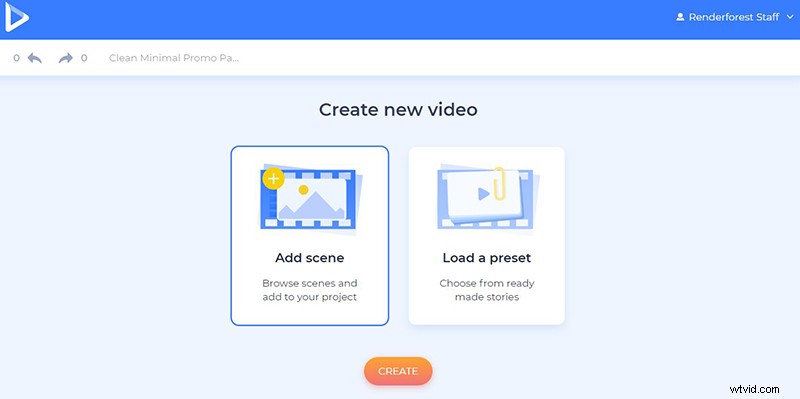Viewport: 800px width, 399px height.
Task: Open the Renderforest Staff account name
Action: pyautogui.click(x=734, y=17)
